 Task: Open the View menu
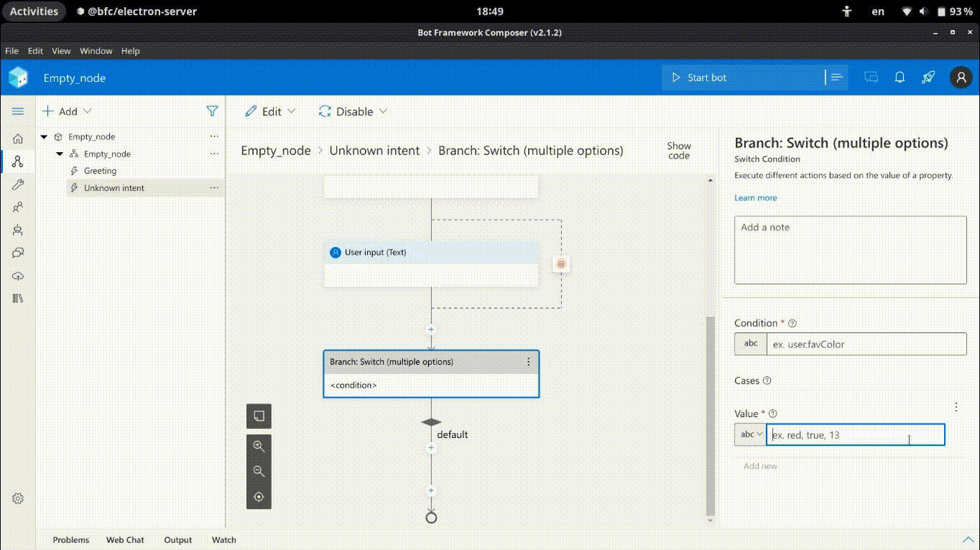(x=61, y=51)
